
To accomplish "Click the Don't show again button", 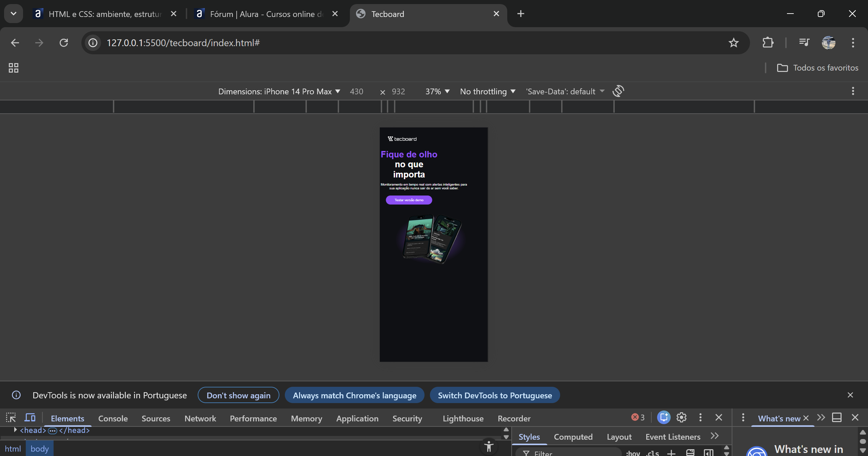I will (238, 395).
